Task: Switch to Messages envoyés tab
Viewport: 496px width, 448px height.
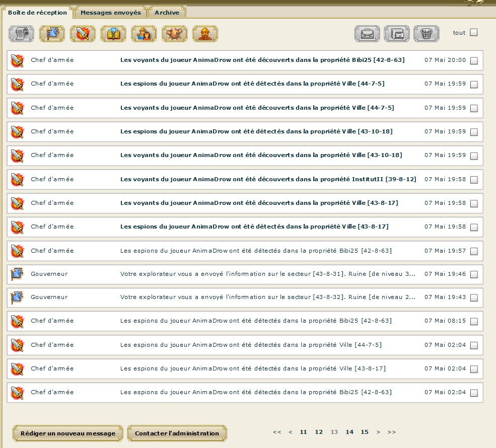Action: (x=111, y=13)
